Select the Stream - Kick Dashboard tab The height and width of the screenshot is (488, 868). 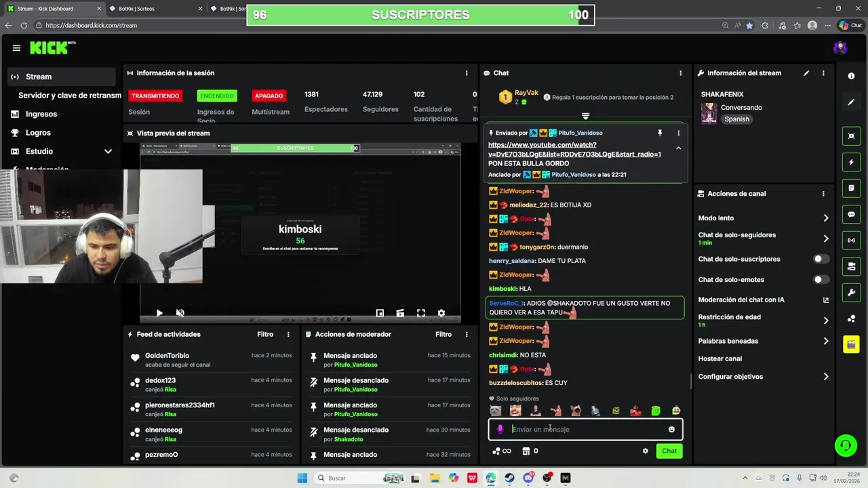click(x=54, y=9)
